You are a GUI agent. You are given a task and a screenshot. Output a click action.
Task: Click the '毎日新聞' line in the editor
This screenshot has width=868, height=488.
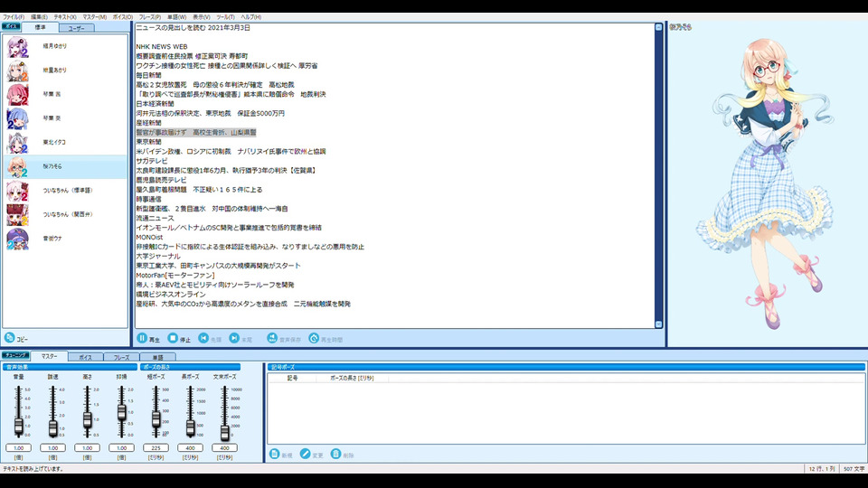click(x=148, y=75)
